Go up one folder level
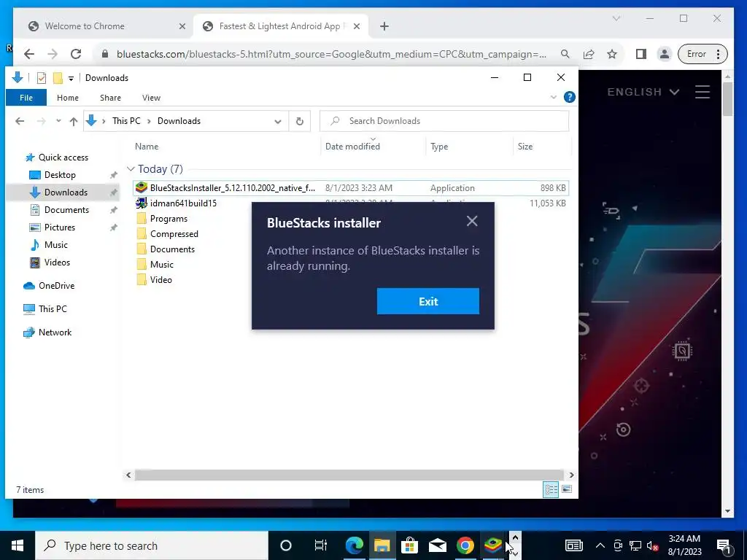Screen dimensions: 747x560 click(x=74, y=121)
